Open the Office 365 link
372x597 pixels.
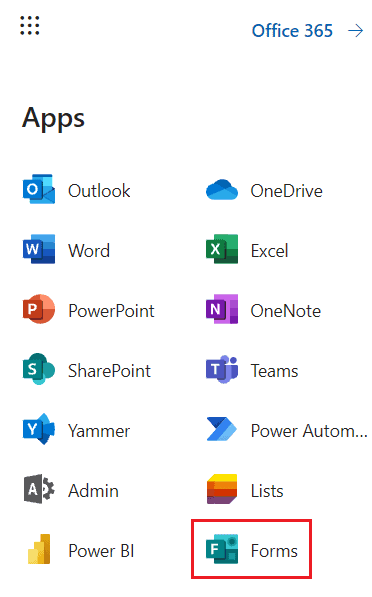tap(292, 31)
